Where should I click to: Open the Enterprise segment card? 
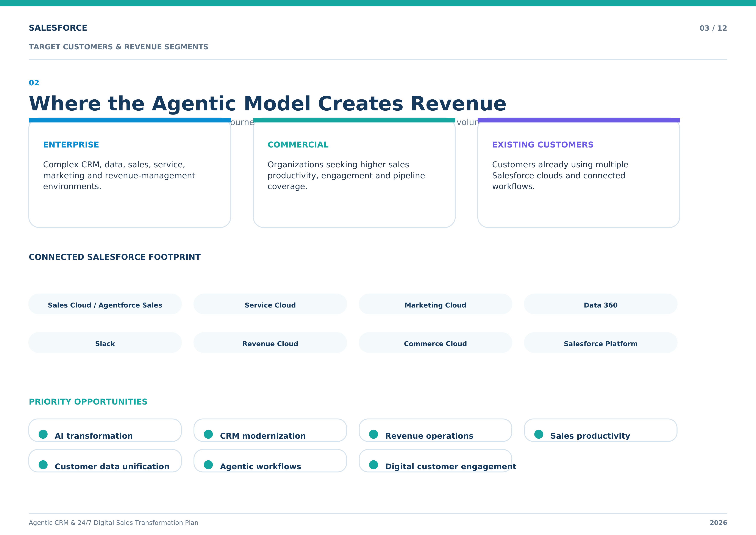click(130, 173)
